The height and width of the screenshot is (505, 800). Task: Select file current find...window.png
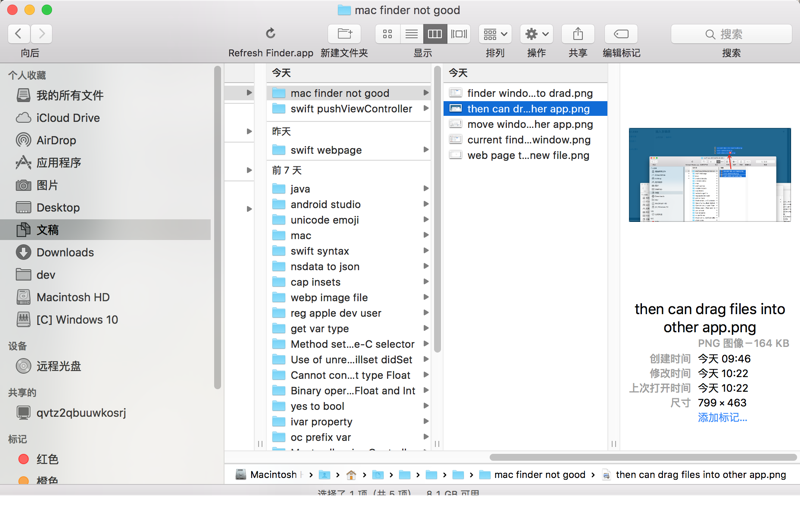point(526,140)
